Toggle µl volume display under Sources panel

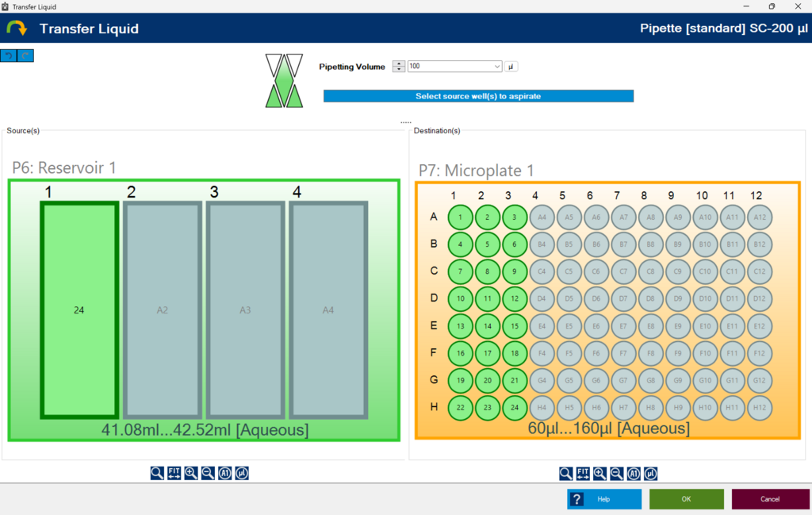click(x=242, y=474)
